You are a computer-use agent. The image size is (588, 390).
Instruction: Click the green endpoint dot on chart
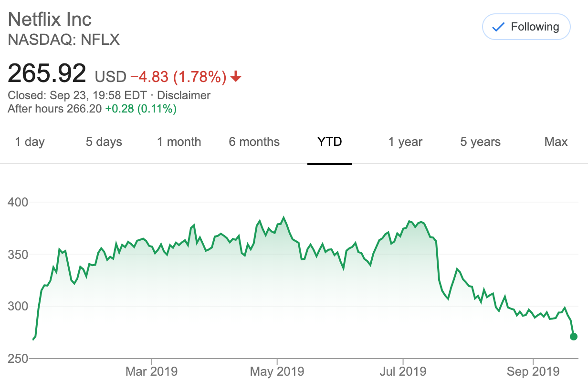click(574, 337)
